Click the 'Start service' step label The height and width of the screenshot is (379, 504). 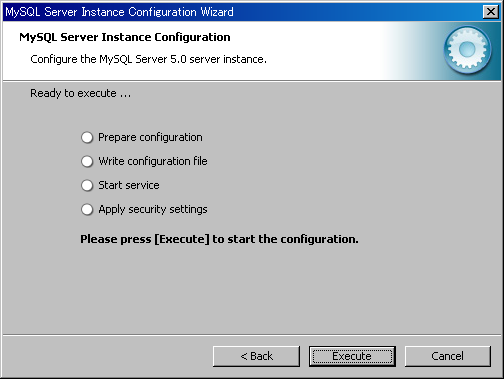tap(129, 185)
